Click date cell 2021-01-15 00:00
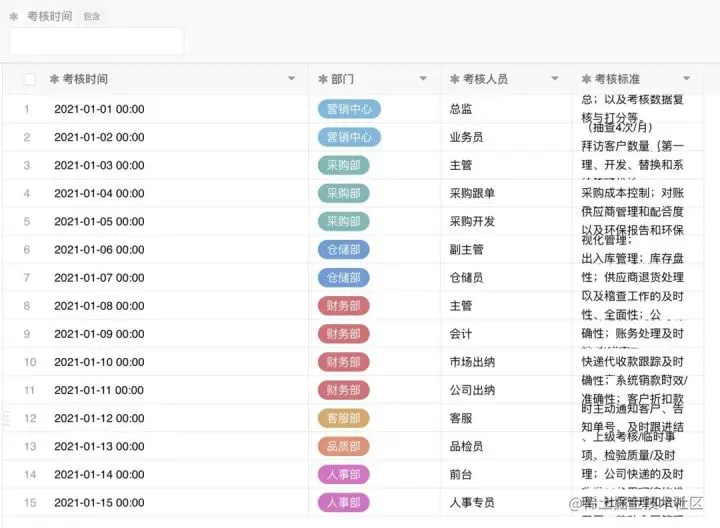This screenshot has height=528, width=720. tap(99, 503)
